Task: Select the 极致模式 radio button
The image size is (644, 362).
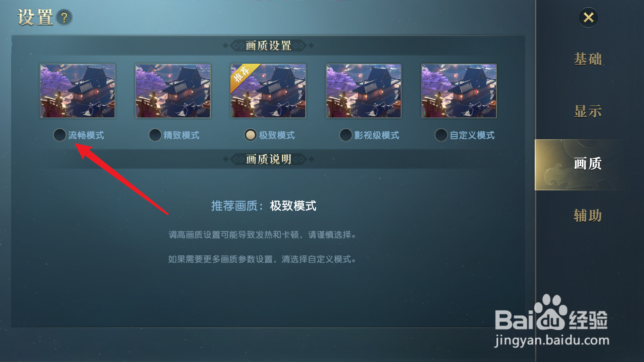Action: pos(250,135)
